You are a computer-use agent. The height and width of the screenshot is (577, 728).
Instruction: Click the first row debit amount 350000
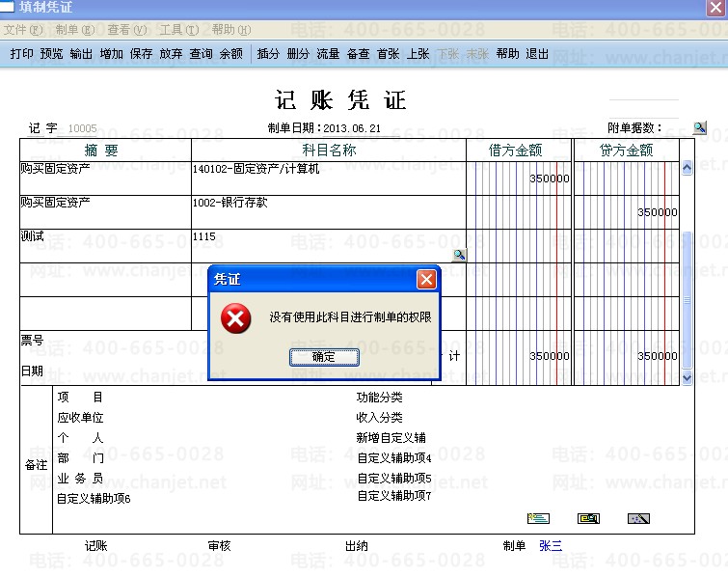point(550,179)
